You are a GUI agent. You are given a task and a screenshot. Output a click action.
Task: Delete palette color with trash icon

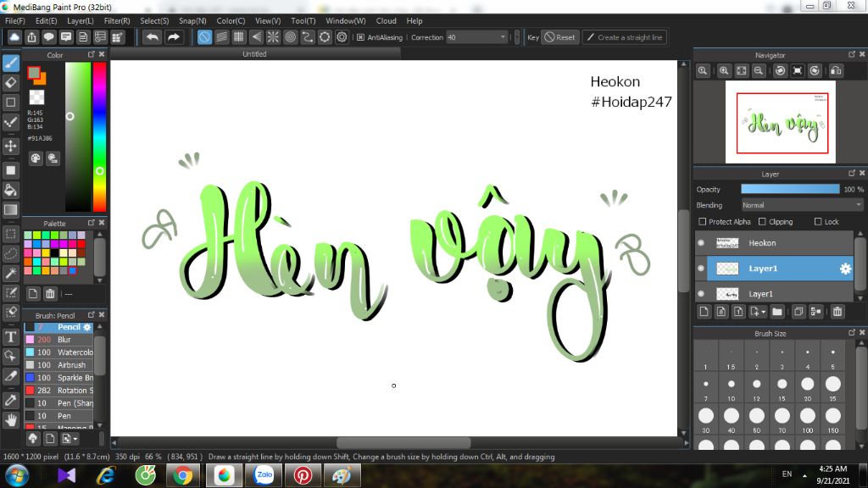[x=50, y=294]
